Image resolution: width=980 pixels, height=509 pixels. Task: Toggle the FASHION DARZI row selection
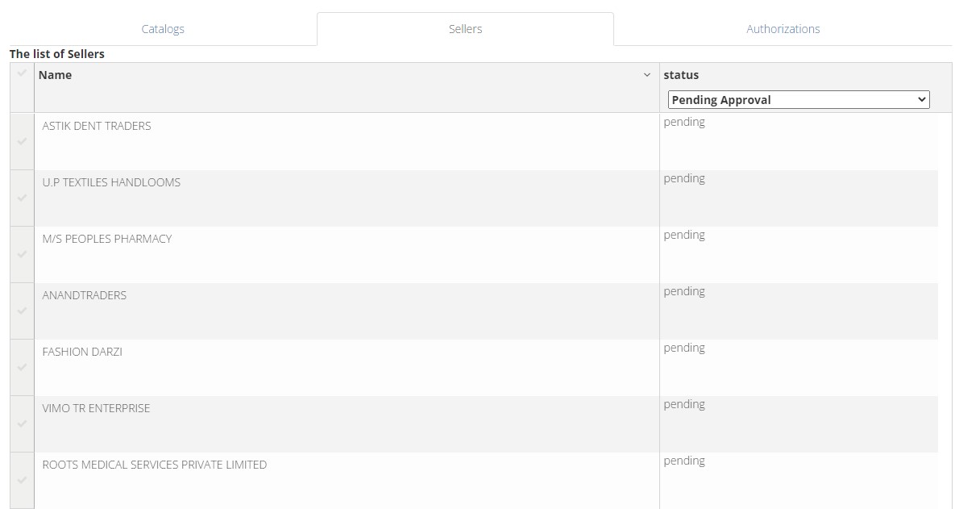[22, 367]
